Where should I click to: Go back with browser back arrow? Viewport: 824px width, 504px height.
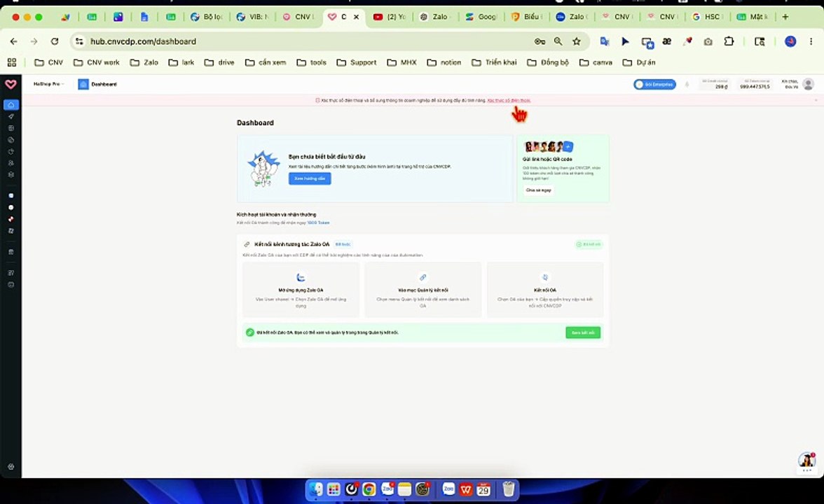[x=14, y=41]
